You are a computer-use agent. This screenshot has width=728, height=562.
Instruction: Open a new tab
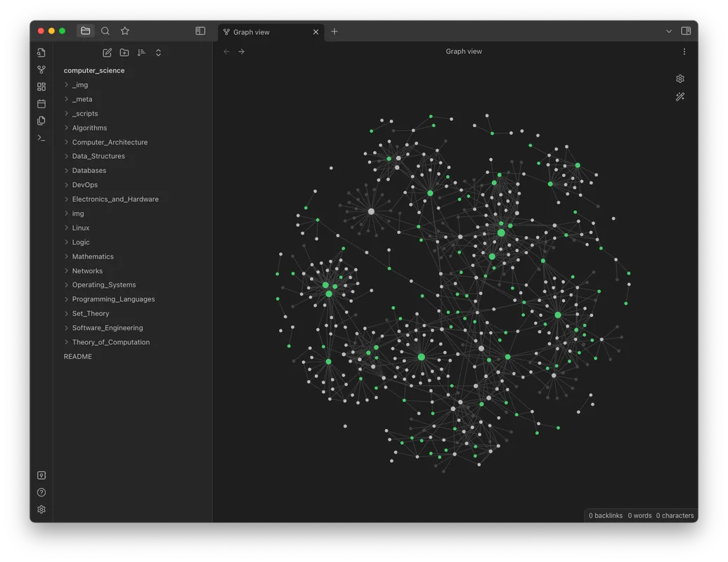click(x=334, y=32)
